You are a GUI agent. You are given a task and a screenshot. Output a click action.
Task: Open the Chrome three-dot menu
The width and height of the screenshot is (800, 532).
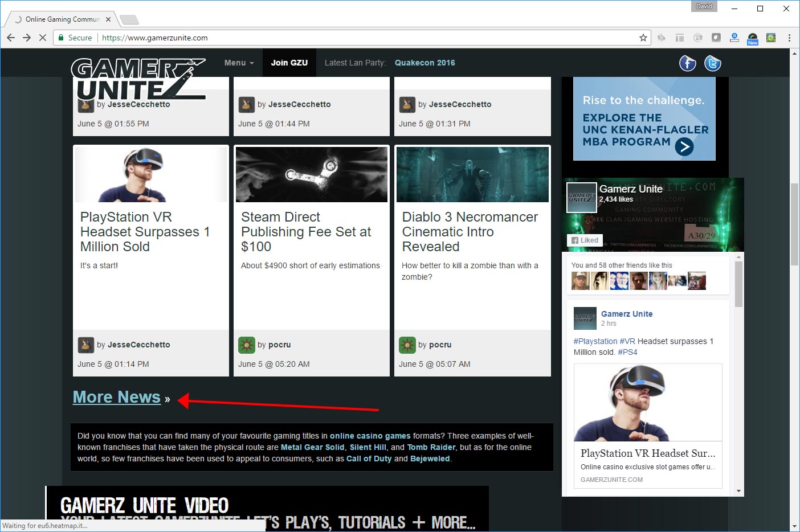coord(789,38)
